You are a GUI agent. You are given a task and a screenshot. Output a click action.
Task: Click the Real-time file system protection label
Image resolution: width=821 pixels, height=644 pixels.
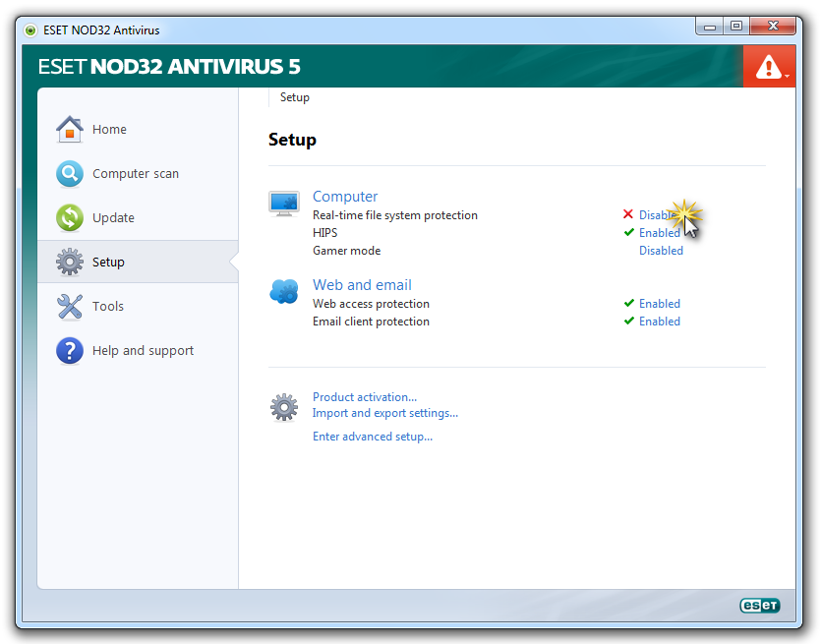point(395,215)
